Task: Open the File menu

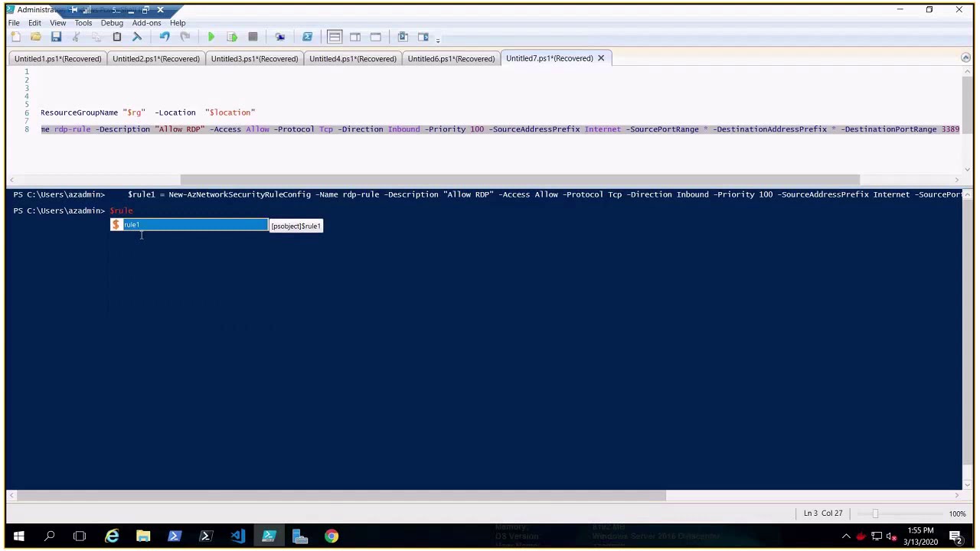Action: coord(14,23)
